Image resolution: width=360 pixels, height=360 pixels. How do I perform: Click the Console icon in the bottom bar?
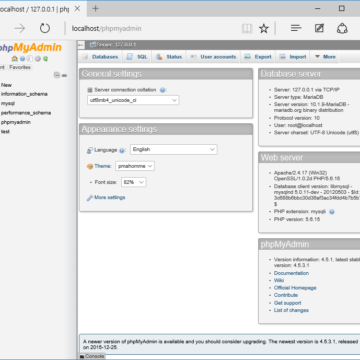[82, 356]
